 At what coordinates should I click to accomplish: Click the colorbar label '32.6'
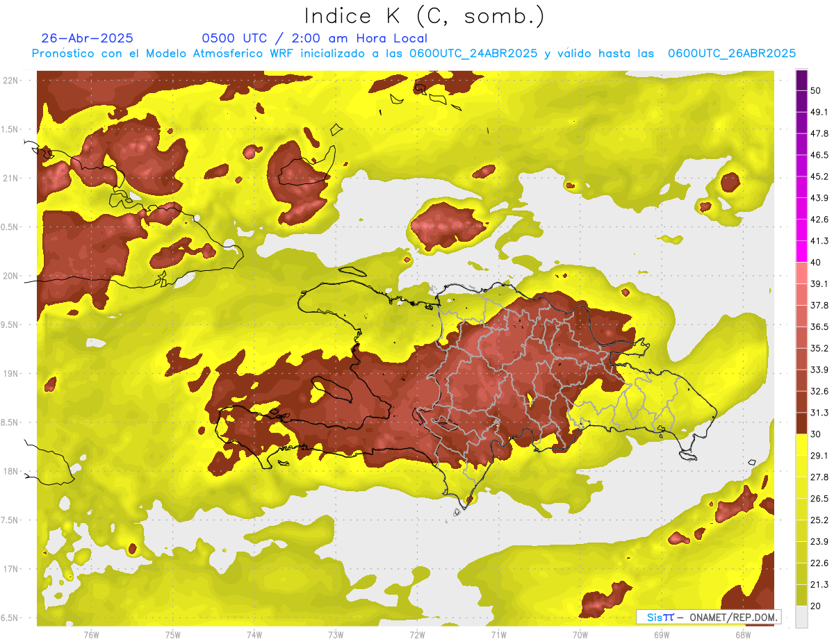[x=819, y=391]
